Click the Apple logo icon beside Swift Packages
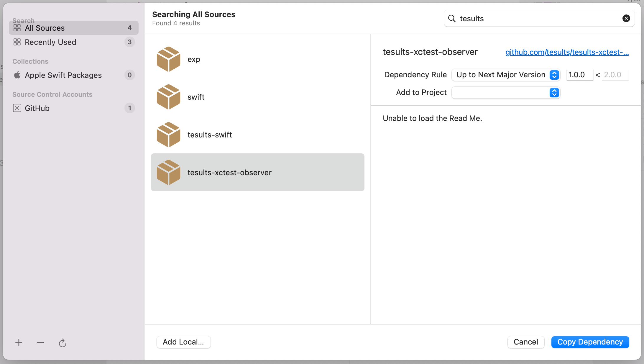644x364 pixels. (17, 75)
